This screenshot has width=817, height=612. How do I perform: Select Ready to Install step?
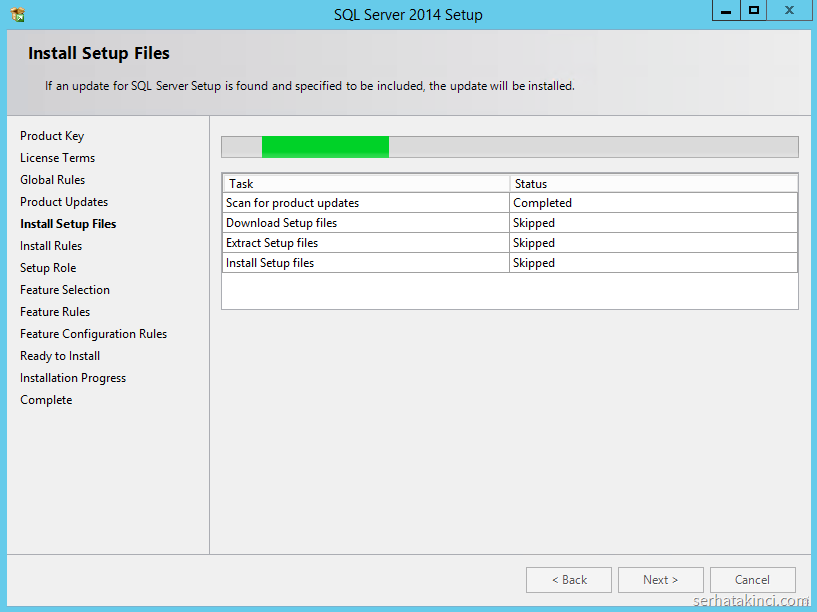[x=60, y=356]
